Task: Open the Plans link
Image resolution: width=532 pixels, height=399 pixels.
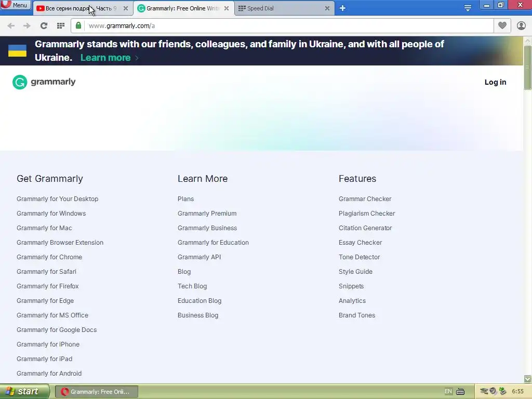Action: point(185,199)
